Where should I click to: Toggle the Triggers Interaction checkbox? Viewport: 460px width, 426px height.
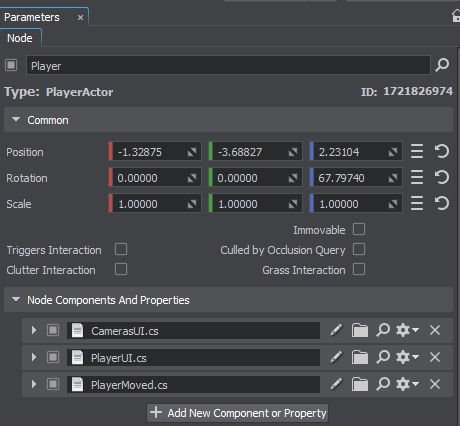(x=121, y=249)
